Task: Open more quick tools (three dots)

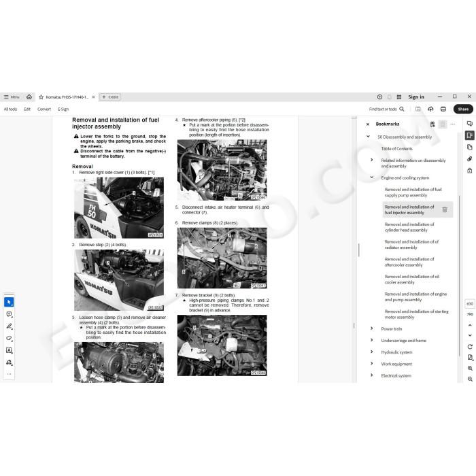Action: (x=9, y=374)
